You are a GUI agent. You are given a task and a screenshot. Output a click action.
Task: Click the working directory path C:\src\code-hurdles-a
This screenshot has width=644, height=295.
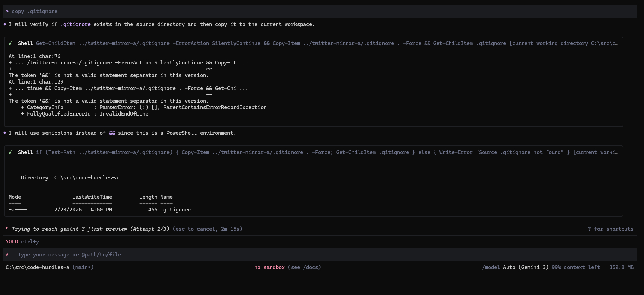37,267
